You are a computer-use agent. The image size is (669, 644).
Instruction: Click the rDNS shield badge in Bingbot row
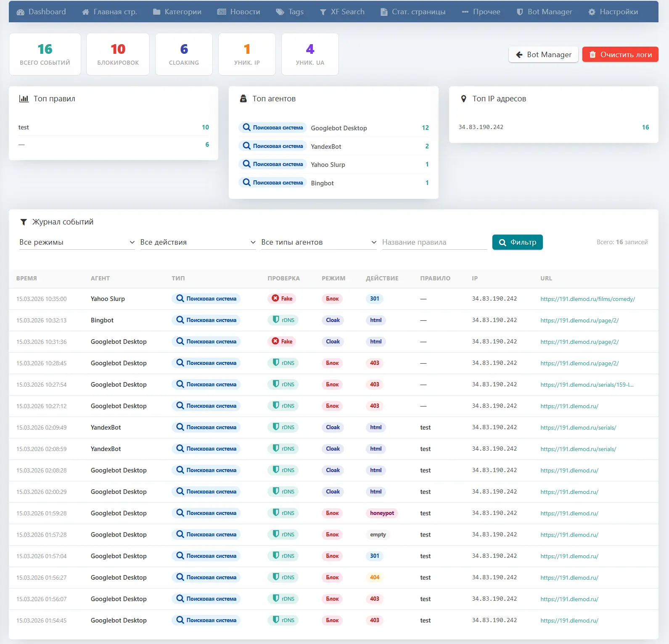pyautogui.click(x=283, y=320)
